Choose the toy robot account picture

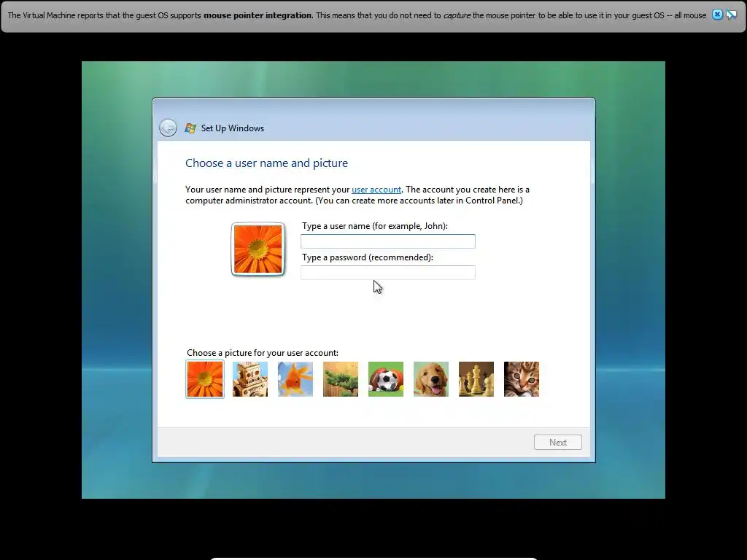click(x=250, y=379)
